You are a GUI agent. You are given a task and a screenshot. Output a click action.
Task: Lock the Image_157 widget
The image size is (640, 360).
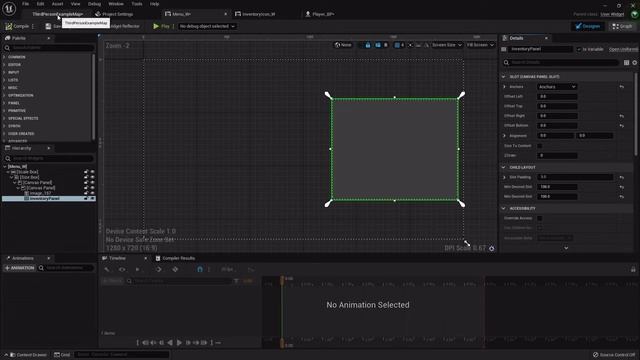tap(86, 193)
